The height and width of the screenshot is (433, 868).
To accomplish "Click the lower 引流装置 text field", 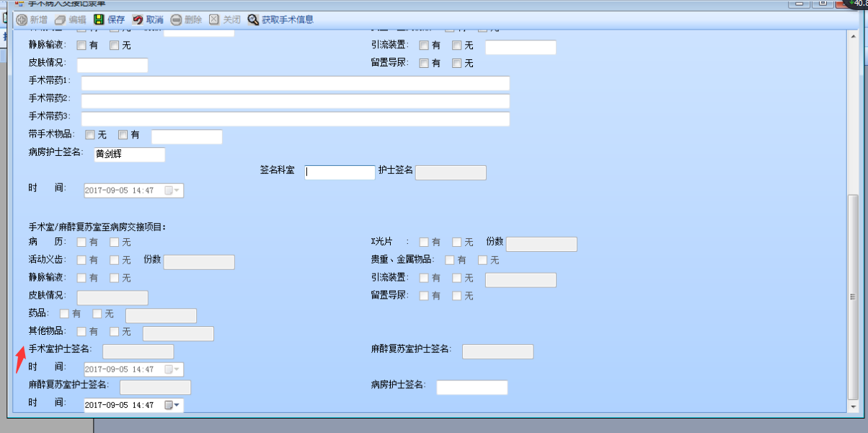I will [x=521, y=280].
